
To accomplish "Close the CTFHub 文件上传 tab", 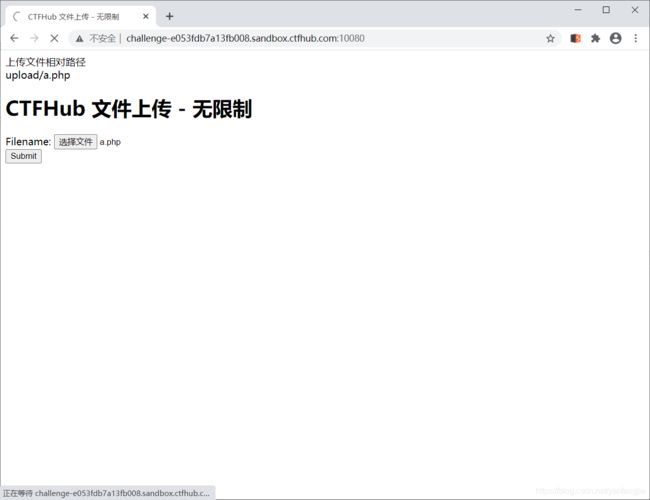I will (x=146, y=17).
